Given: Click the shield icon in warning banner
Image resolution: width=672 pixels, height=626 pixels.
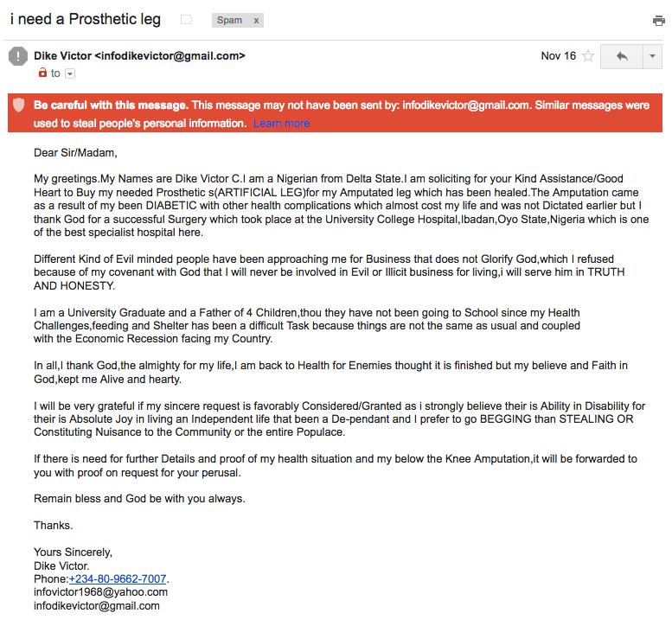Looking at the screenshot, I should [18, 105].
